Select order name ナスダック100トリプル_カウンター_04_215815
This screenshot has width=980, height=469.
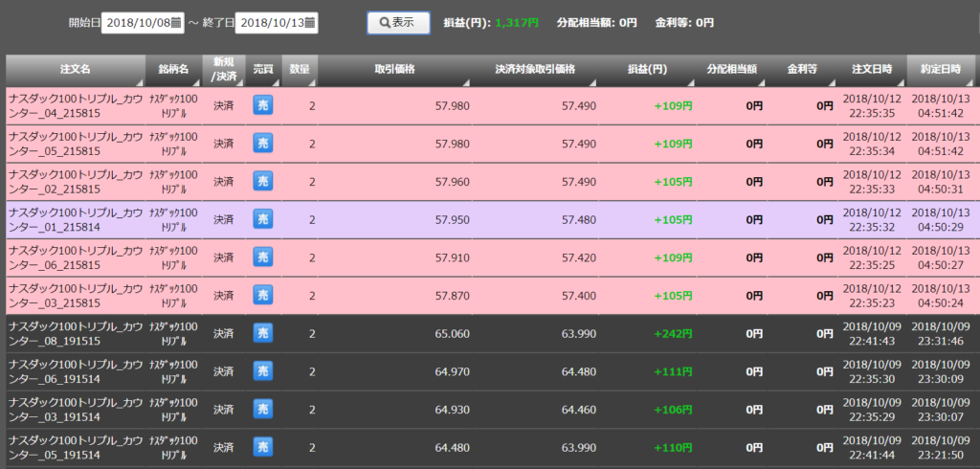[76, 105]
